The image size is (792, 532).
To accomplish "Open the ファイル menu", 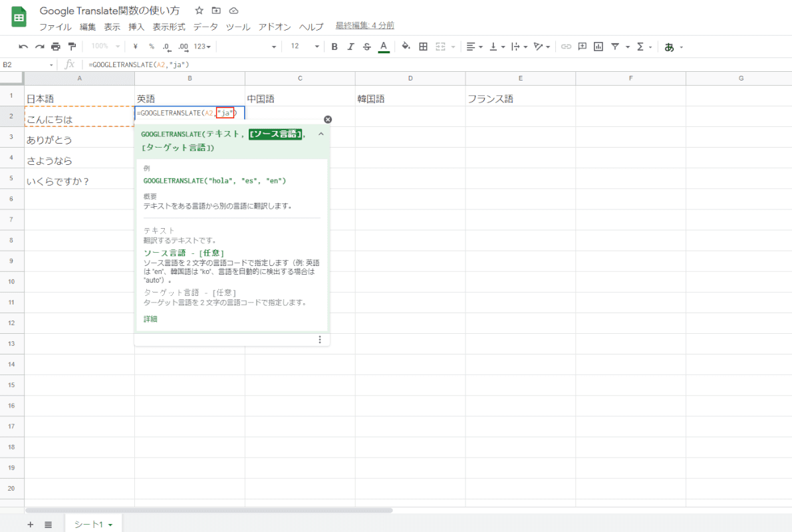I will tap(56, 27).
